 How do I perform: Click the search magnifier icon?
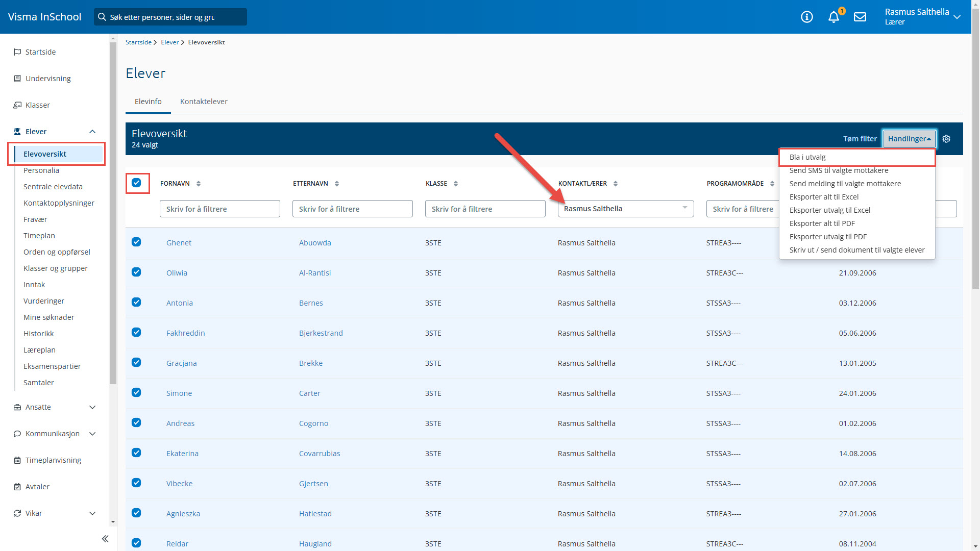102,17
